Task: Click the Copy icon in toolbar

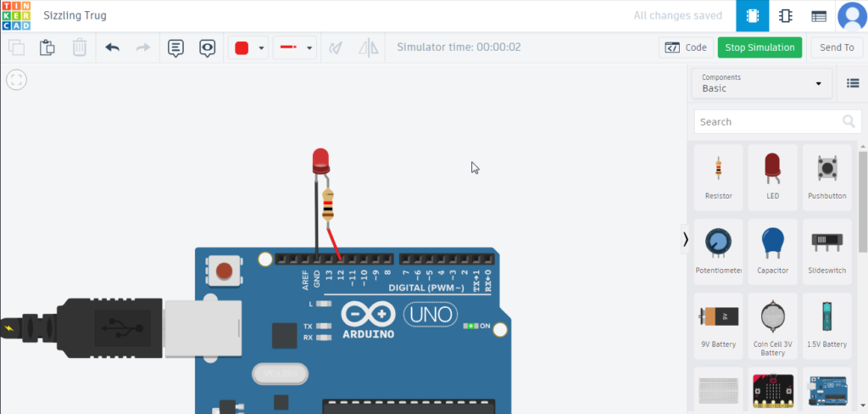Action: coord(17,48)
